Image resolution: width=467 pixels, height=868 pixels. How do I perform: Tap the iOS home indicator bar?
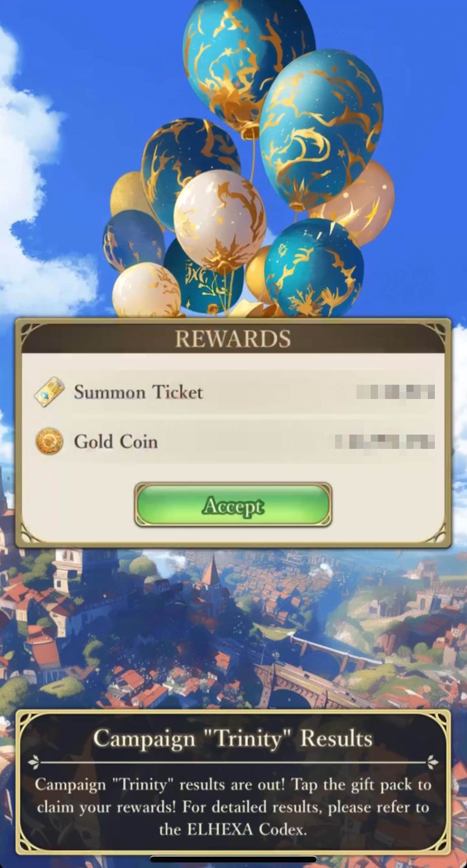tap(233, 859)
